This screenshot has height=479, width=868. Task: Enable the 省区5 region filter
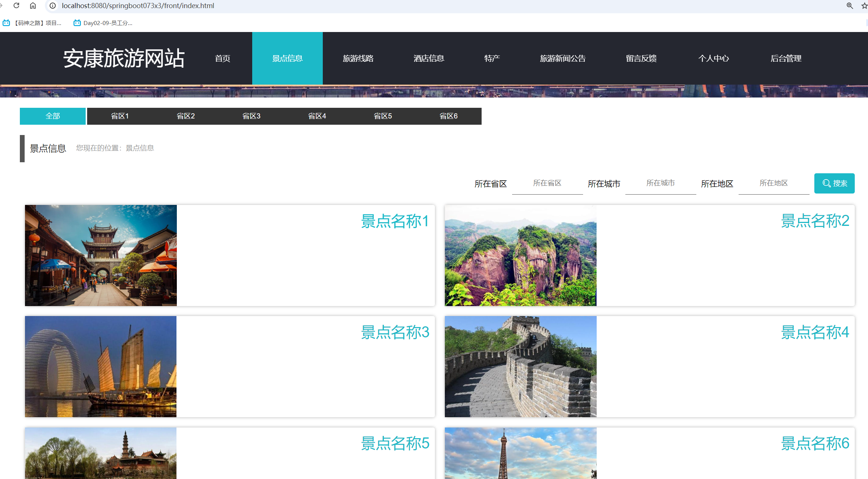pyautogui.click(x=383, y=116)
